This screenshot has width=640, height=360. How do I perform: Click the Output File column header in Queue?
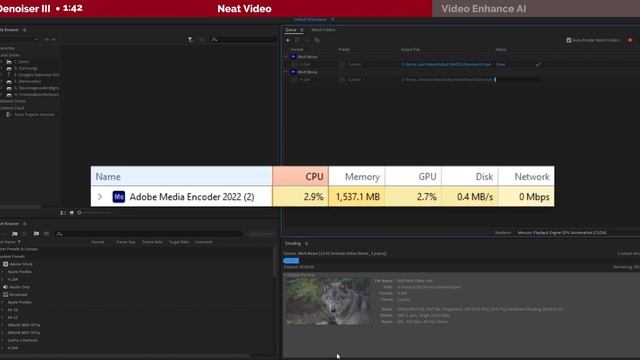click(x=410, y=50)
